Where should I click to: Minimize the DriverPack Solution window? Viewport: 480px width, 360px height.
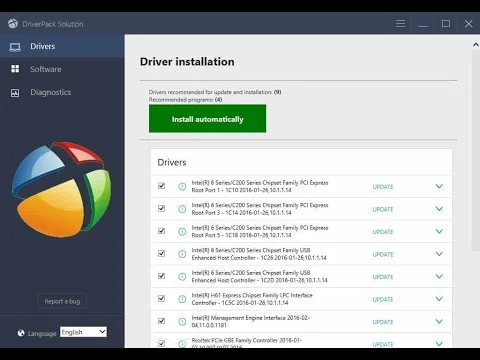(423, 24)
